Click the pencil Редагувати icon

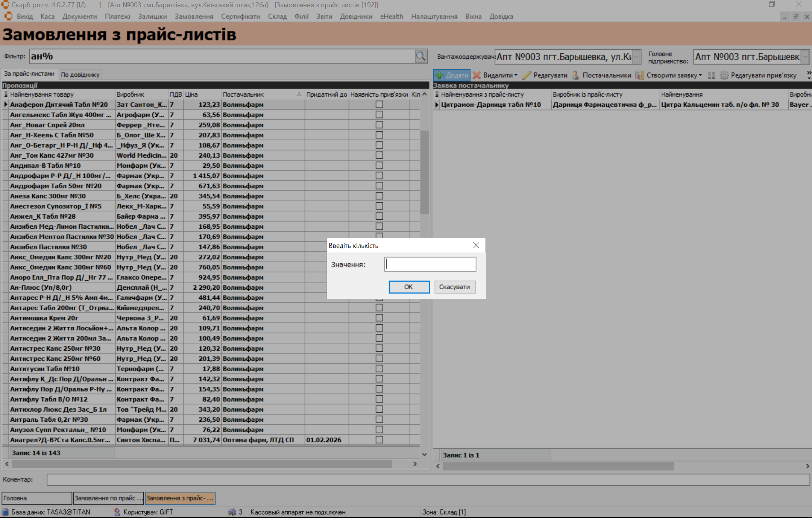527,75
